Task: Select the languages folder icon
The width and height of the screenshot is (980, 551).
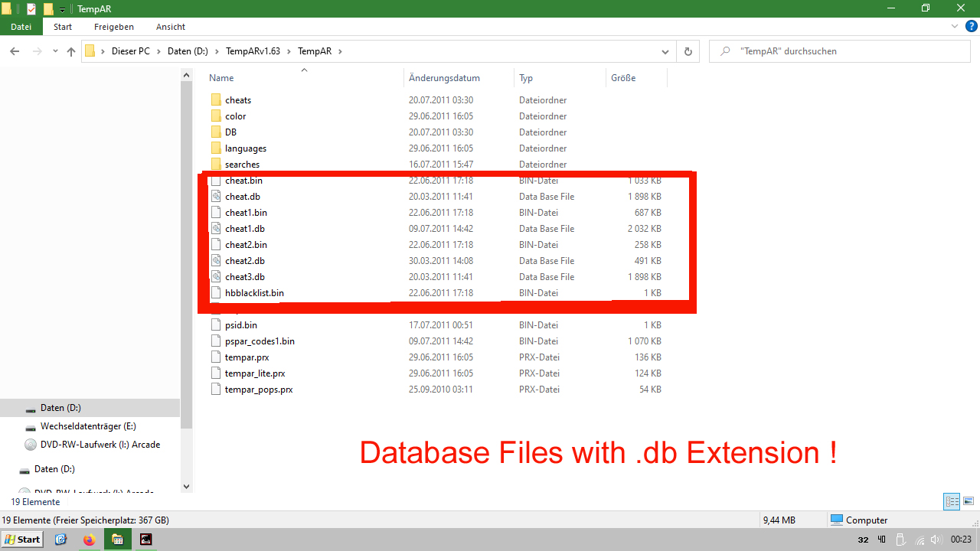Action: pos(216,148)
